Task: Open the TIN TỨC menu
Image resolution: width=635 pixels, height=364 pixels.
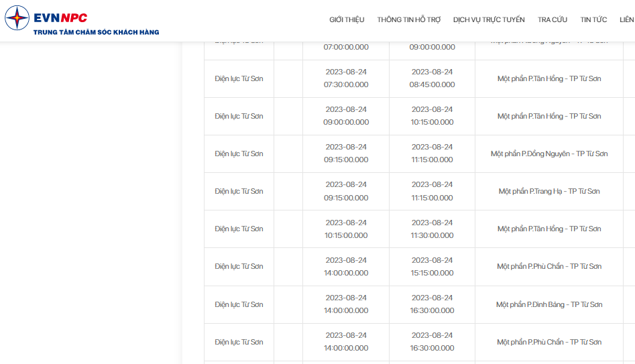Action: tap(593, 19)
